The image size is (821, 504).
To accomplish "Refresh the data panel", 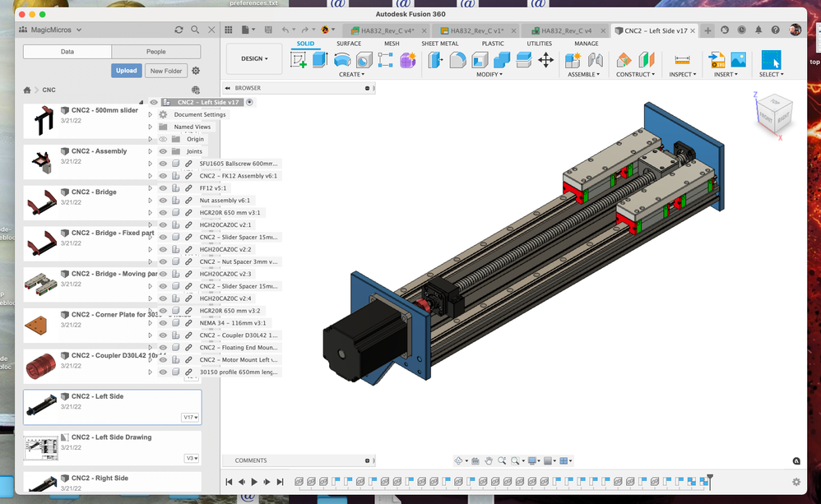I will (x=179, y=30).
